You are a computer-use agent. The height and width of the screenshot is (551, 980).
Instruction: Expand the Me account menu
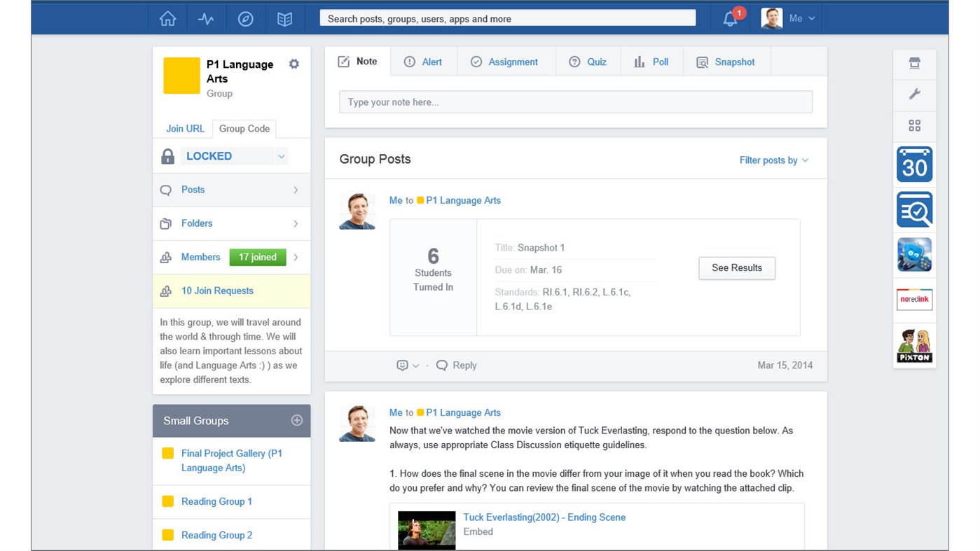pos(799,19)
